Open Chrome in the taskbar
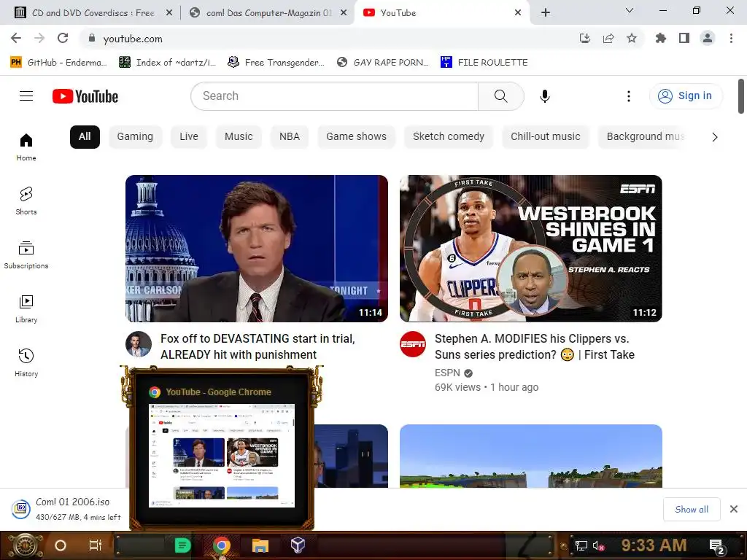The height and width of the screenshot is (560, 747). pos(222,545)
